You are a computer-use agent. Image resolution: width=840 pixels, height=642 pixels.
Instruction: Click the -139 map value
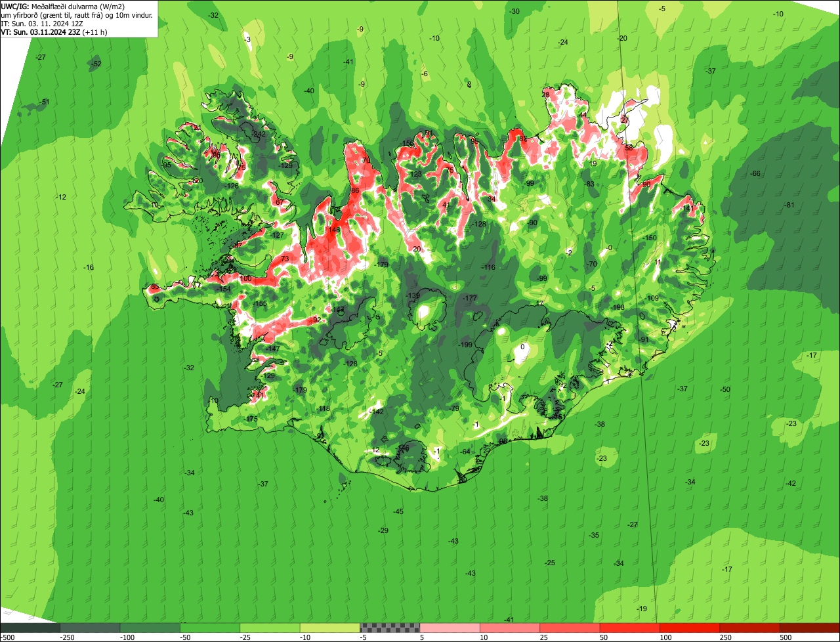[x=413, y=296]
